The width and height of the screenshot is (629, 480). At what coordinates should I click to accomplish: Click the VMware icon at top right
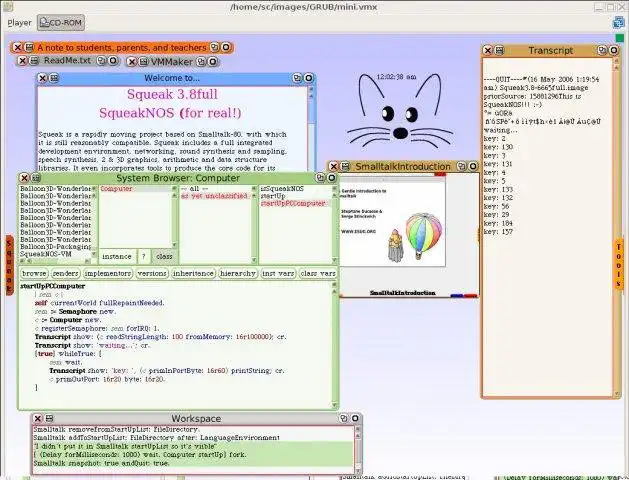[619, 22]
